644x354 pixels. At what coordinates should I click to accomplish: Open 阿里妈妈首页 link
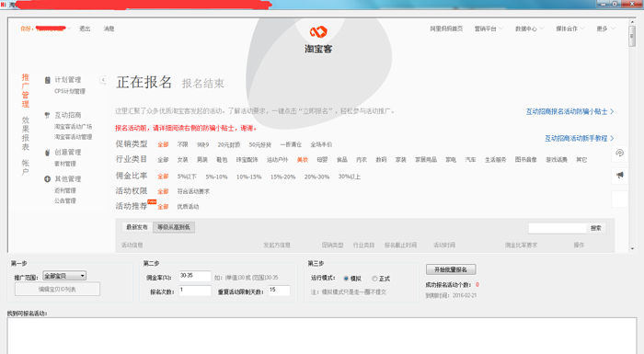click(x=446, y=29)
